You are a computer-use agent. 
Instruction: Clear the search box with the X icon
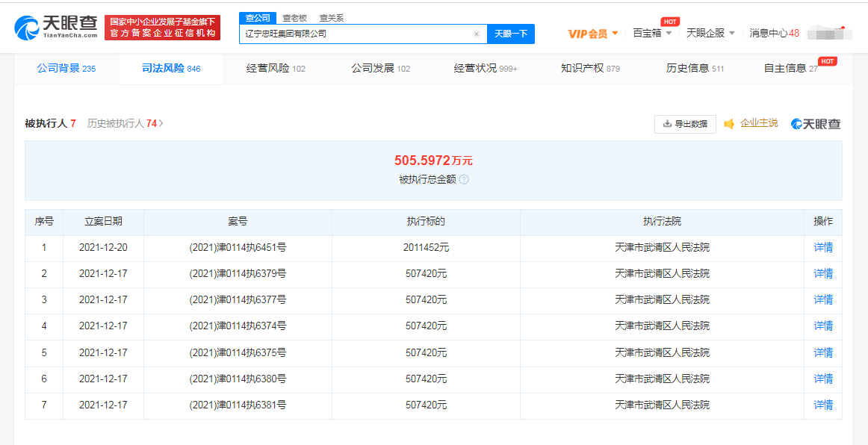(476, 34)
